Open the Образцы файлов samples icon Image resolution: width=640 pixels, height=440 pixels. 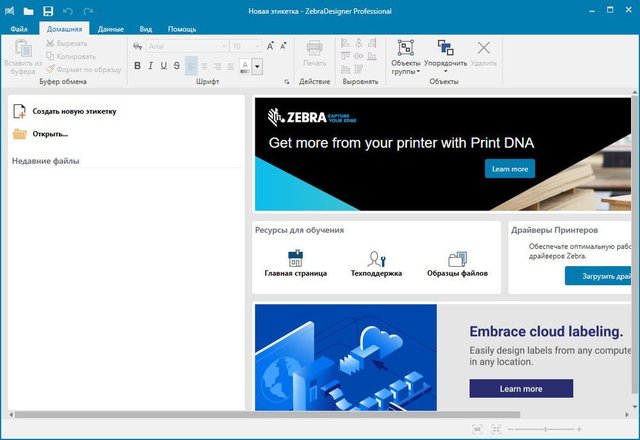[x=457, y=260]
